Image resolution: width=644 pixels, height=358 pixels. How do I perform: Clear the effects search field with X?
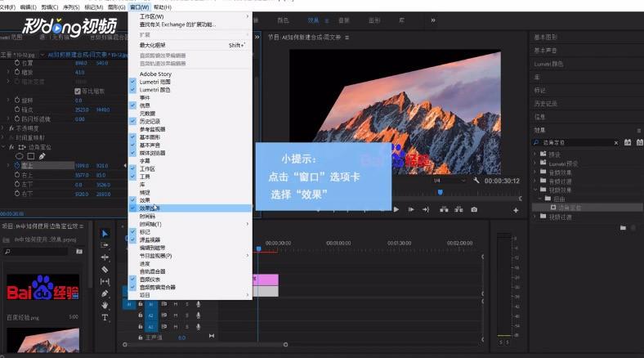pyautogui.click(x=616, y=143)
